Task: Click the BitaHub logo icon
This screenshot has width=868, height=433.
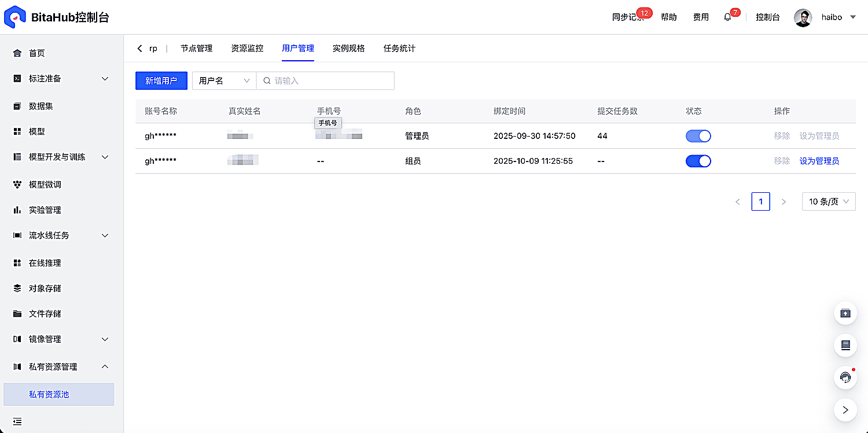Action: (x=15, y=17)
